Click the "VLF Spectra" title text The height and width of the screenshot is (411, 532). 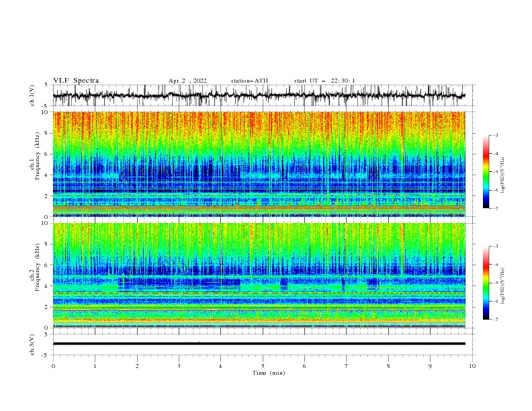76,81
